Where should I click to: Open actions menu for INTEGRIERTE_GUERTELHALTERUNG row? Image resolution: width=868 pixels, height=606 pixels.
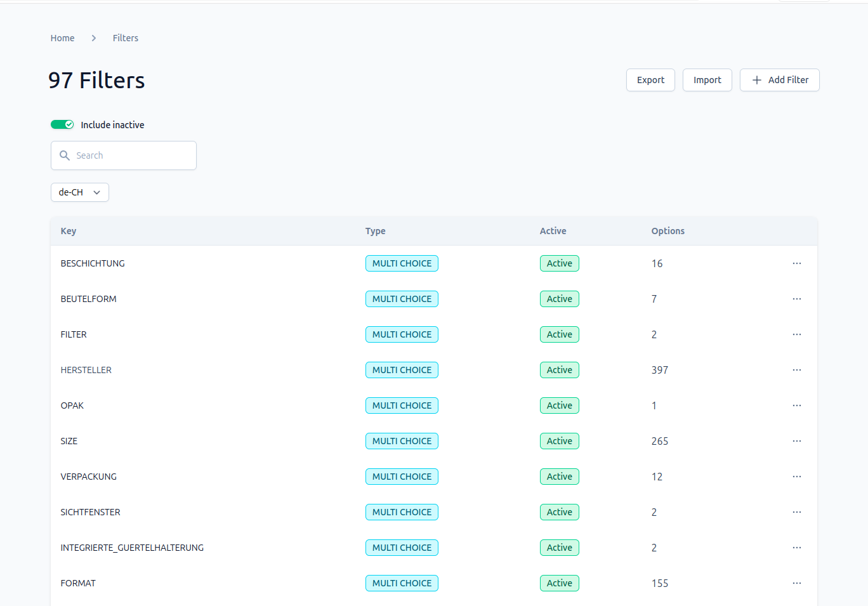797,548
